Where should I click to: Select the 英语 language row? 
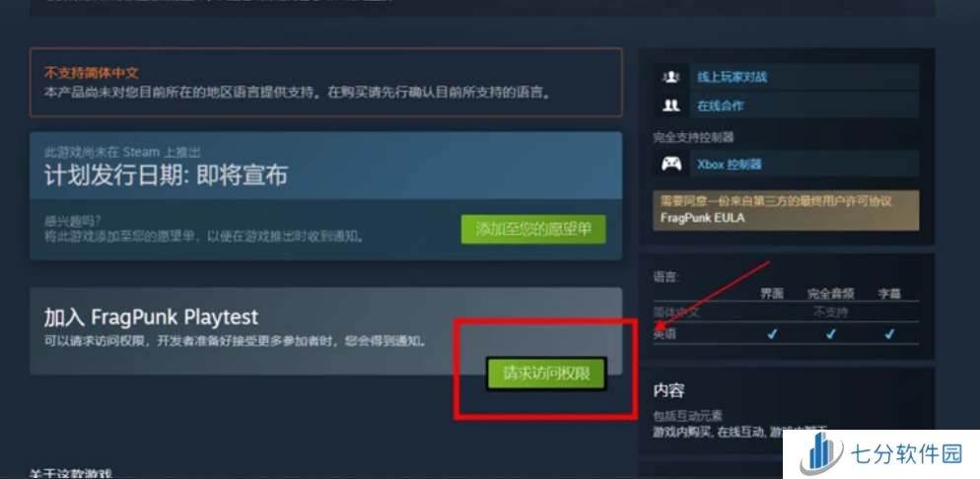(786, 334)
